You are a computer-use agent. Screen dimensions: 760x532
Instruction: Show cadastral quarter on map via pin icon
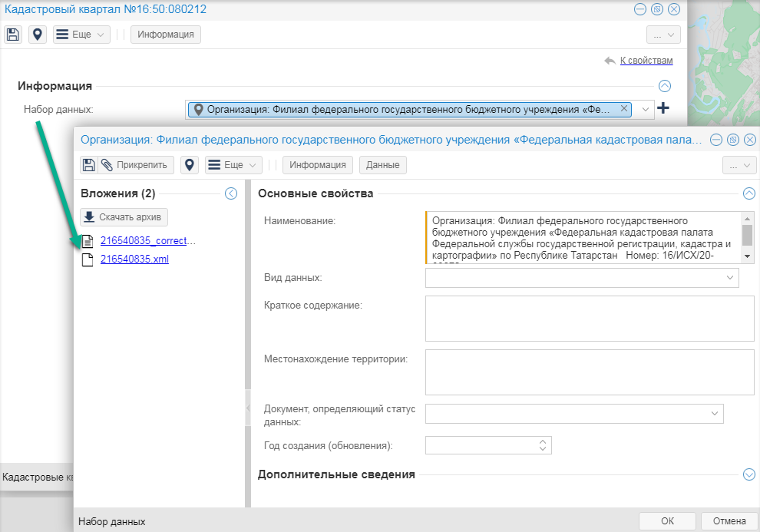coord(38,35)
